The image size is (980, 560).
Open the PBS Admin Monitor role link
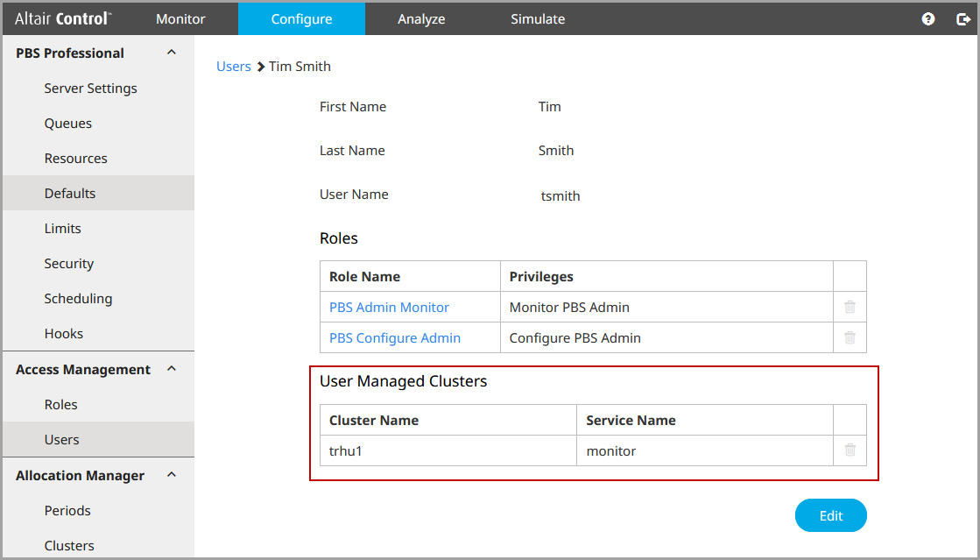point(389,308)
